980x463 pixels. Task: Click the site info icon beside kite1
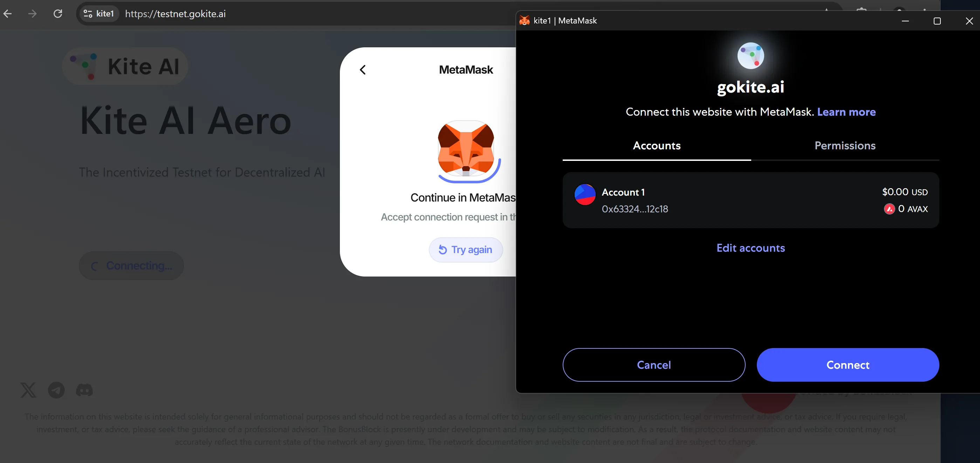[88, 14]
